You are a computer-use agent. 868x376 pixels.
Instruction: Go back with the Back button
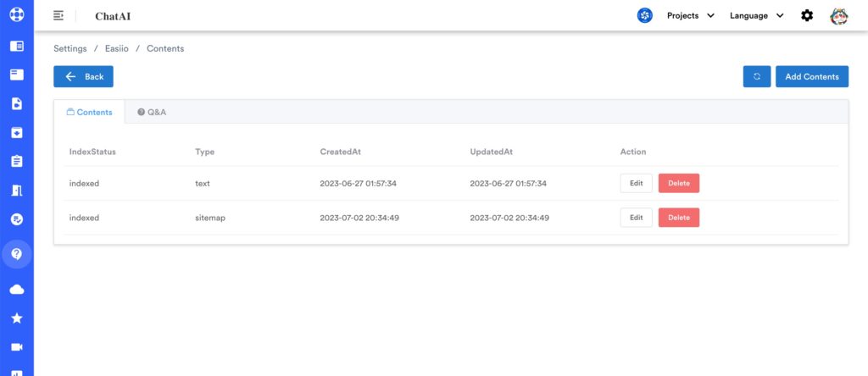coord(84,77)
